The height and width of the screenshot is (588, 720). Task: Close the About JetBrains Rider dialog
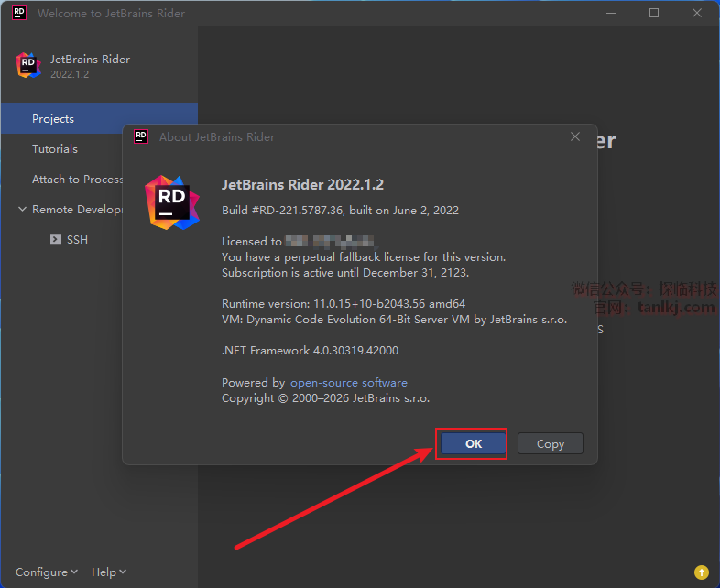coord(575,136)
